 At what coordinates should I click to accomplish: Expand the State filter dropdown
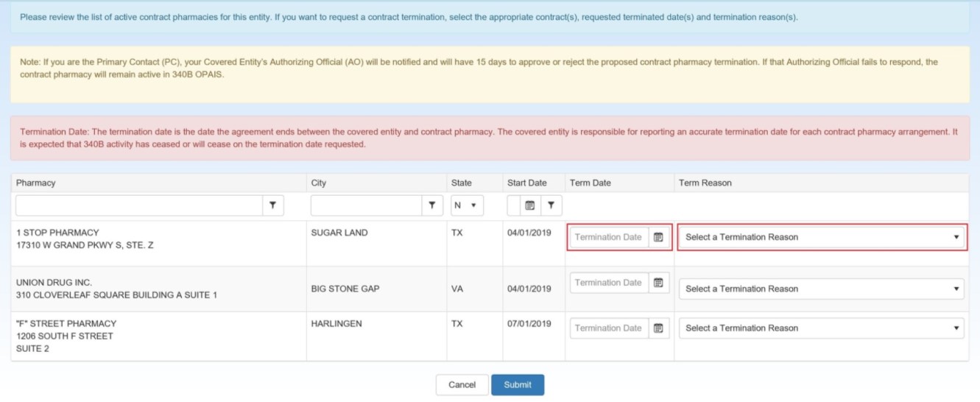tap(466, 205)
